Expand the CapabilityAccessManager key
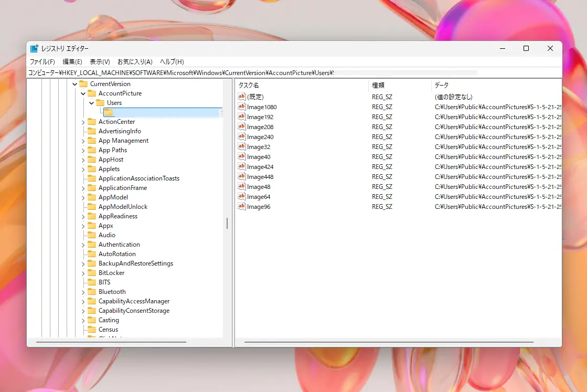This screenshot has height=392, width=587. (83, 301)
